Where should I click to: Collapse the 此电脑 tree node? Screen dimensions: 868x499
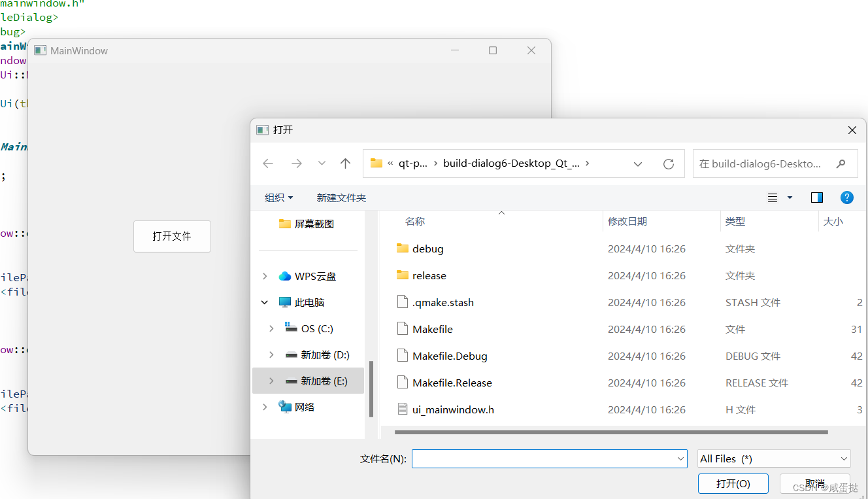265,303
